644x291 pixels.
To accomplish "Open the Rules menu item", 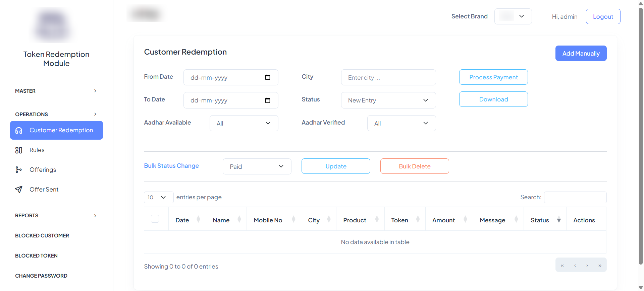I will point(56,150).
